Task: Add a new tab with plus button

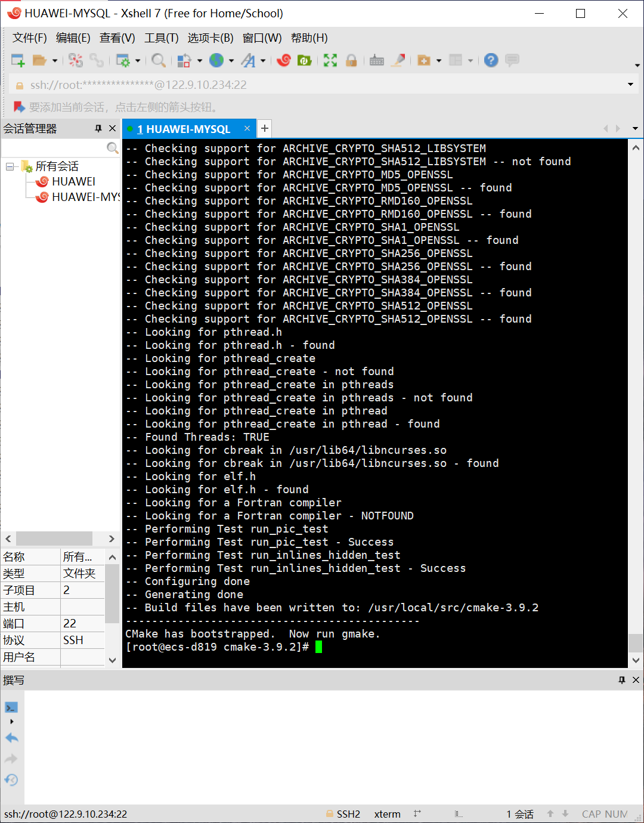Action: click(265, 128)
